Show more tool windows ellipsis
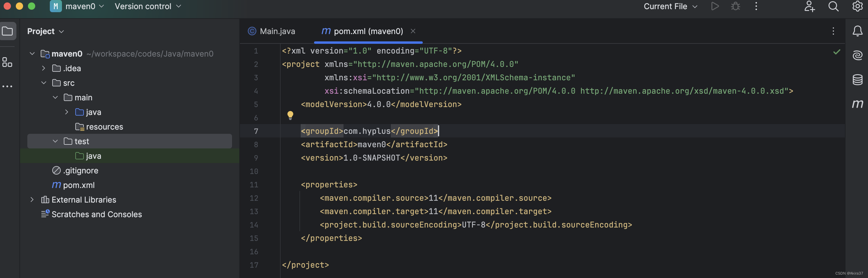The height and width of the screenshot is (278, 868). click(7, 86)
